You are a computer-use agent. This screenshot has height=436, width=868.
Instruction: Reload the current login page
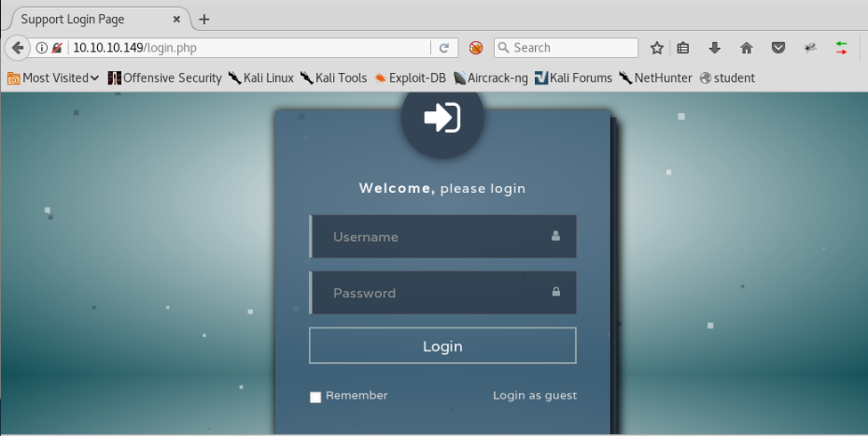(444, 48)
